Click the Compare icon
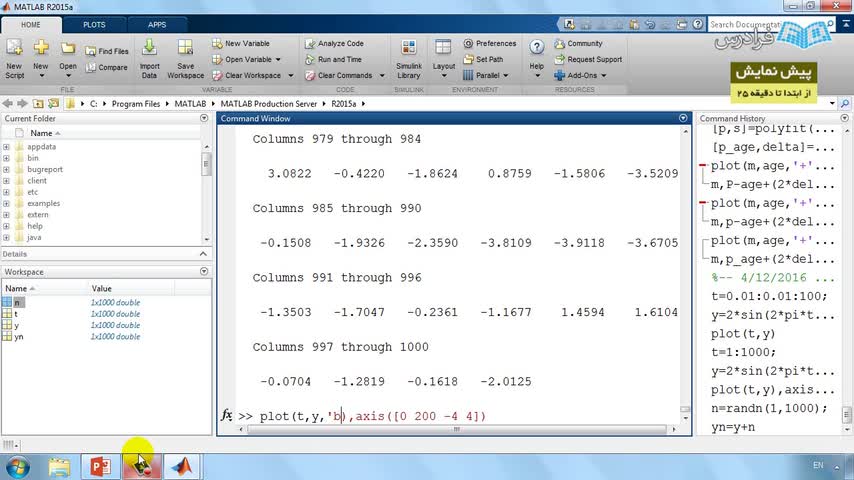The height and width of the screenshot is (480, 854). [x=90, y=68]
